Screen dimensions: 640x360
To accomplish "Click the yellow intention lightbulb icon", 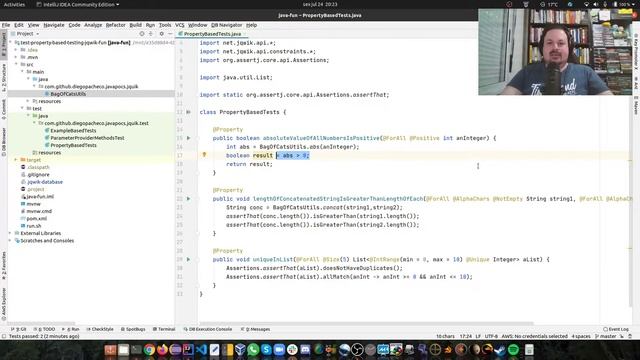I will tap(204, 155).
